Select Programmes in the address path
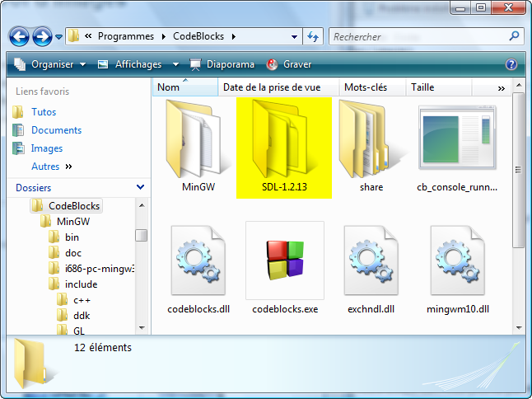The image size is (532, 399). tap(126, 36)
